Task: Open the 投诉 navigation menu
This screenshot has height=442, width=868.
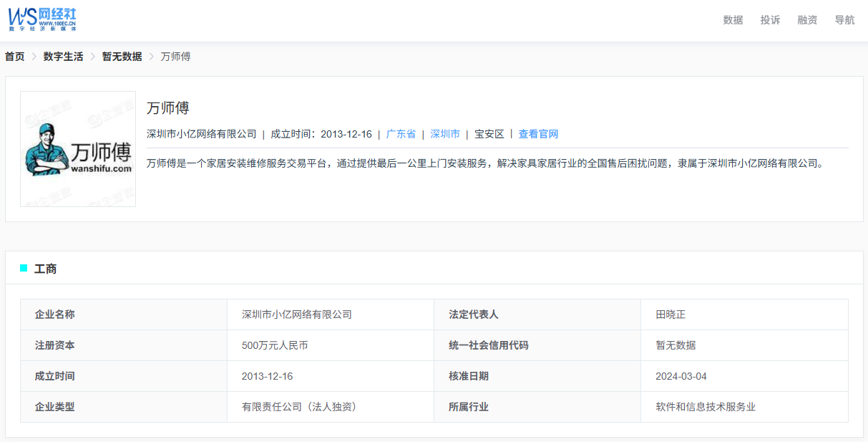Action: click(x=770, y=20)
